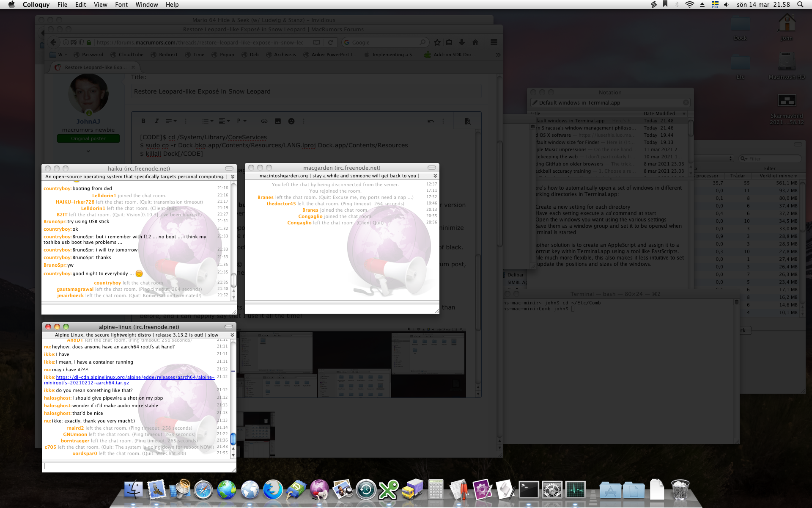This screenshot has width=812, height=508.
Task: Open Safari compass icon in Dock
Action: (x=203, y=490)
